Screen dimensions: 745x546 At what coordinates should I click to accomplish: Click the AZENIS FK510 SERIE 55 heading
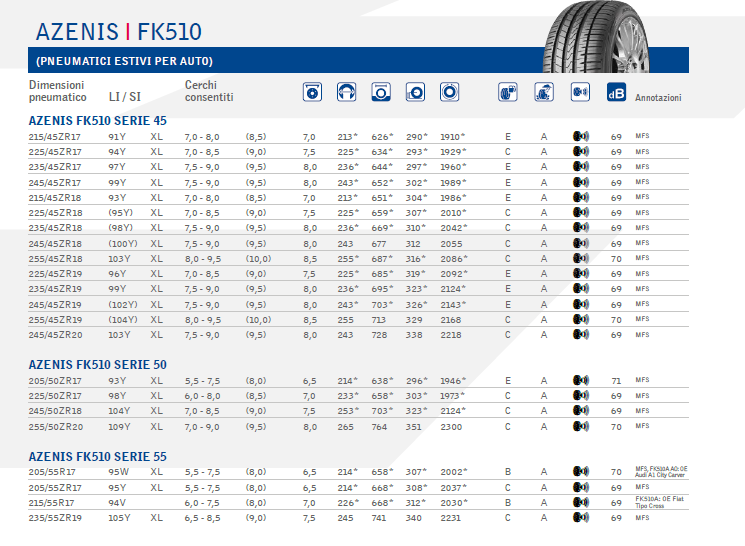point(98,456)
